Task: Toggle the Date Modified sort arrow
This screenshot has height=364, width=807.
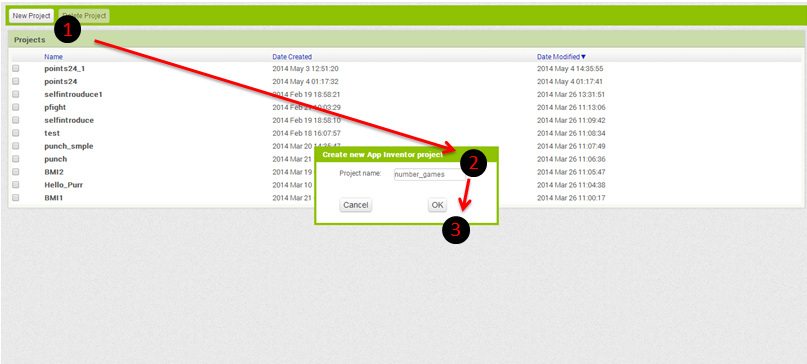Action: coord(583,57)
